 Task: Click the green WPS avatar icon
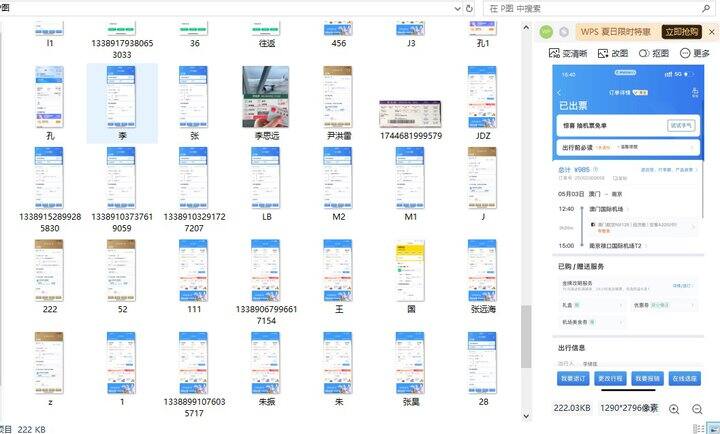(x=547, y=31)
